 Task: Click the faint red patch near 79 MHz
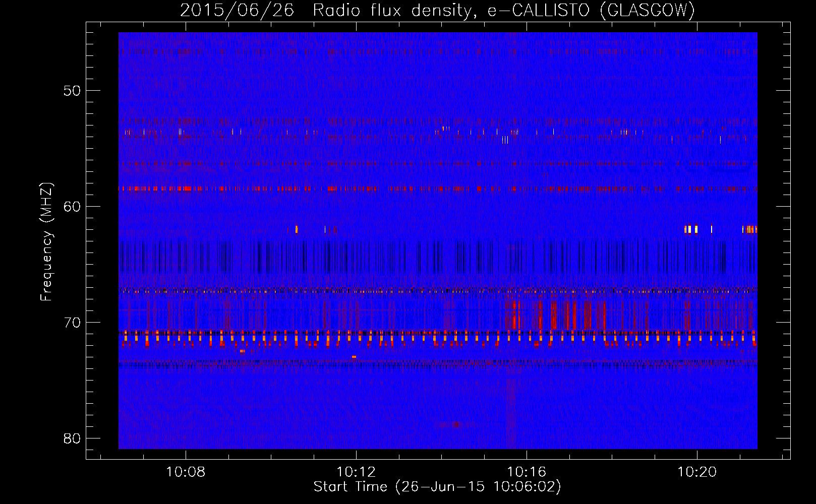tap(456, 424)
